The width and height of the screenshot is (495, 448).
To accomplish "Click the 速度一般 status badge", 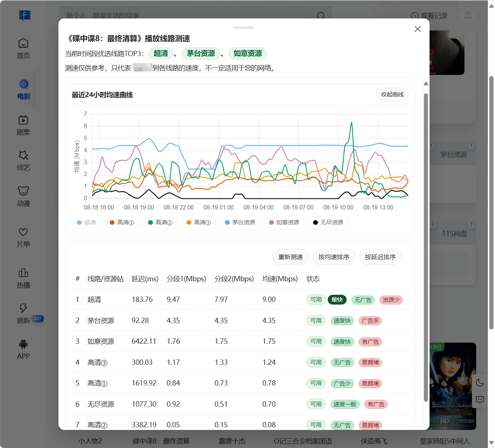I will pyautogui.click(x=345, y=404).
